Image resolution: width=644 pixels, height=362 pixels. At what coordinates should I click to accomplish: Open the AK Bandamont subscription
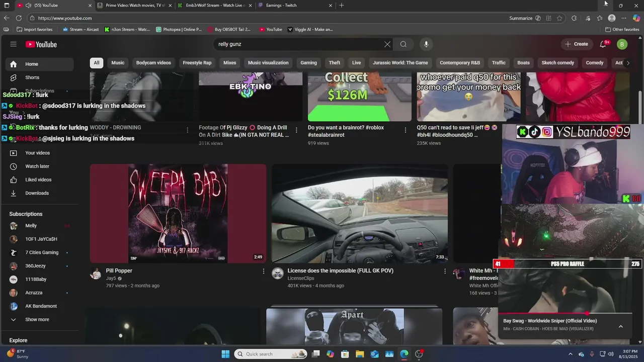pyautogui.click(x=39, y=306)
